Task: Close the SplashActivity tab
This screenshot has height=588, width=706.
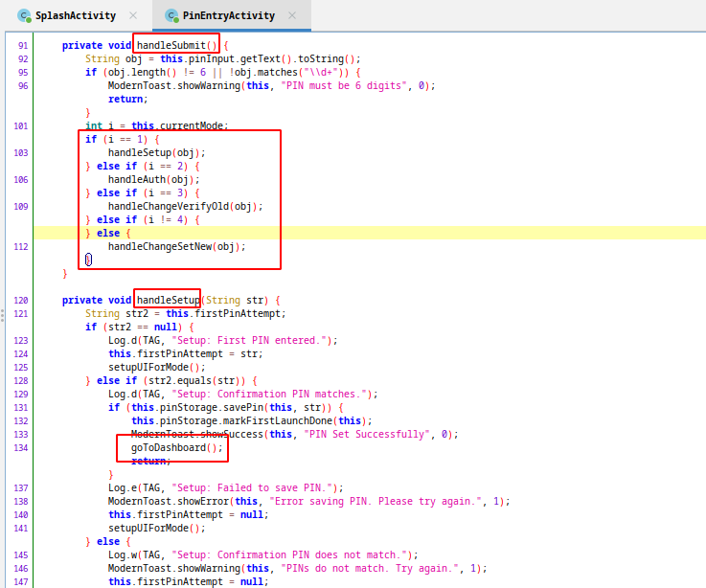Action: (x=132, y=15)
